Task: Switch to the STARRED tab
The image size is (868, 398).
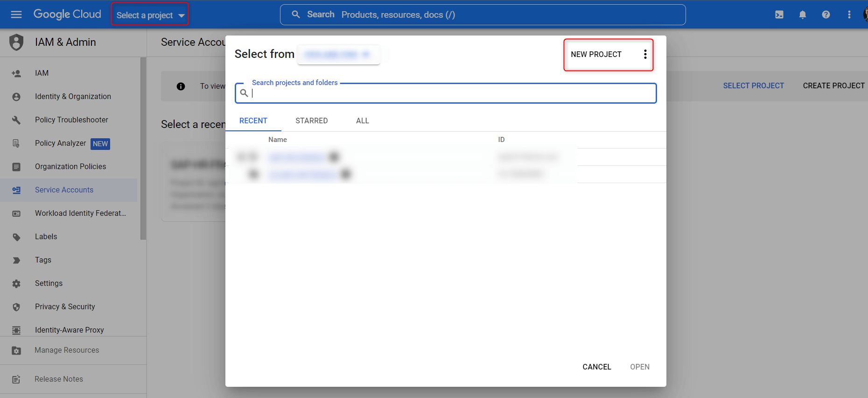Action: (x=312, y=121)
